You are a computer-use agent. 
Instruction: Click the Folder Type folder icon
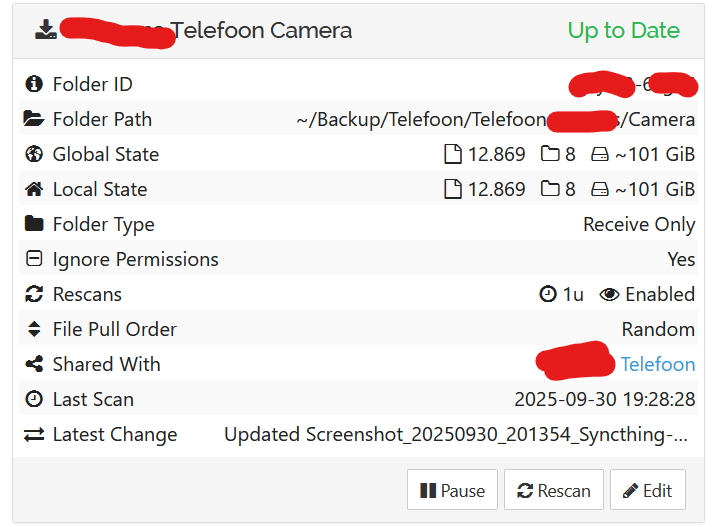(x=34, y=224)
